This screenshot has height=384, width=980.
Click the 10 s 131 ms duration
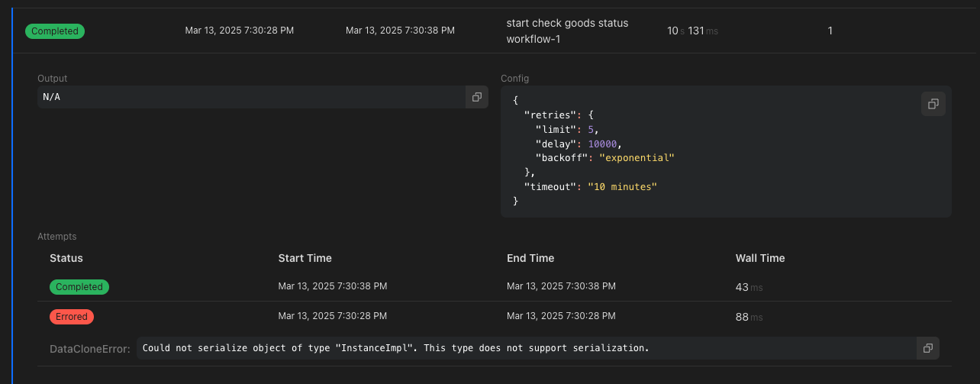692,31
